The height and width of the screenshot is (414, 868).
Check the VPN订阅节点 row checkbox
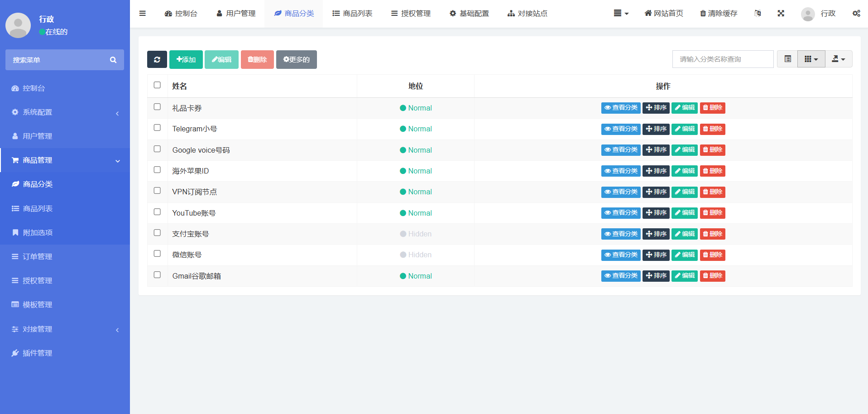click(x=157, y=191)
